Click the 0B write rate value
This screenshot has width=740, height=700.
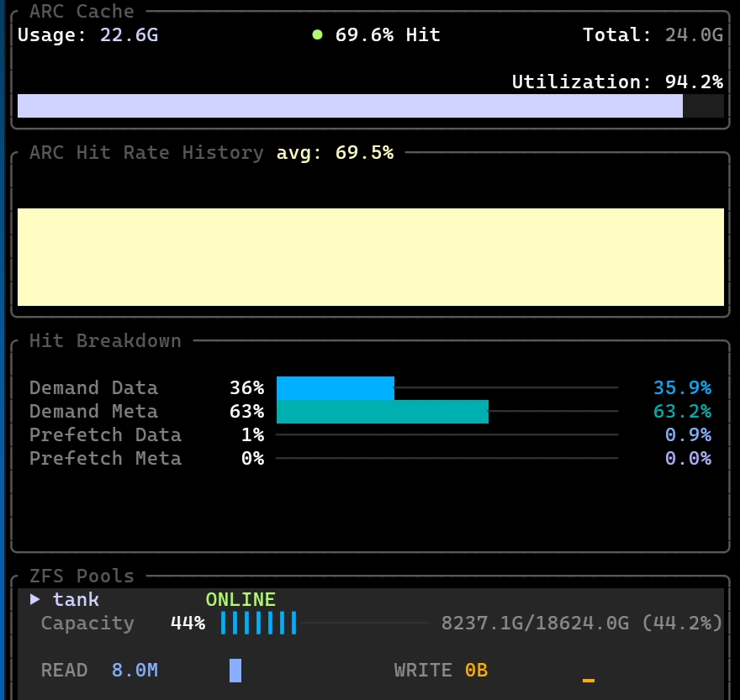(x=476, y=671)
